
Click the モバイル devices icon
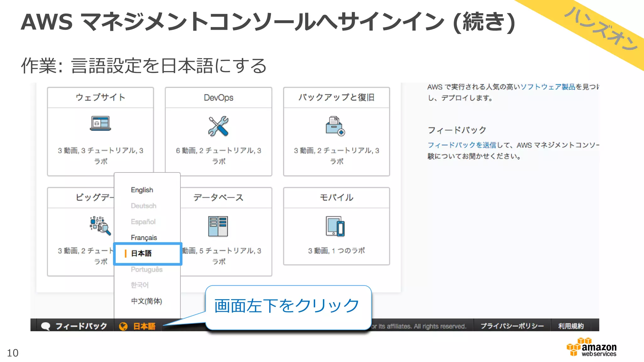coord(335,226)
